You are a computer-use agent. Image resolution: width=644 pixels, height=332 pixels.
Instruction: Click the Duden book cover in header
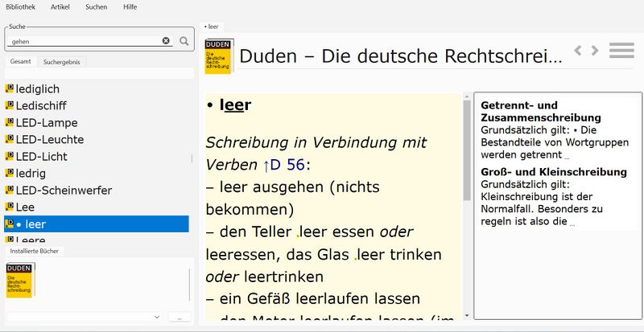pos(220,56)
